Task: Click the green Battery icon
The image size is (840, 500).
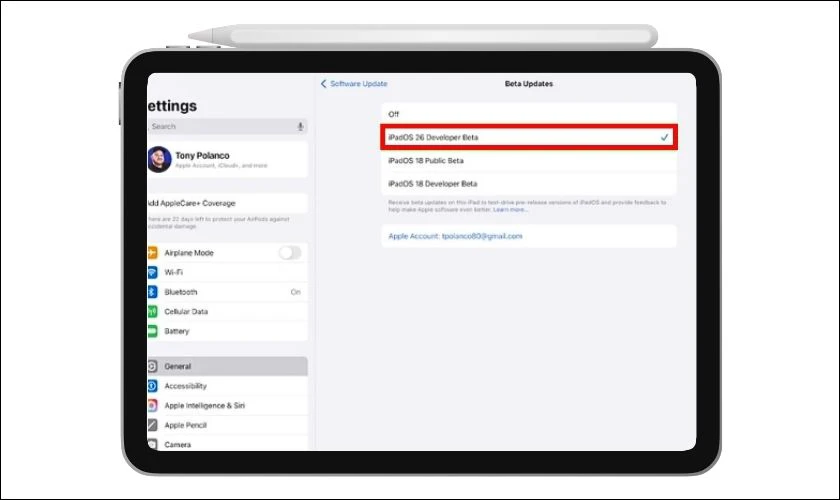Action: (x=152, y=331)
